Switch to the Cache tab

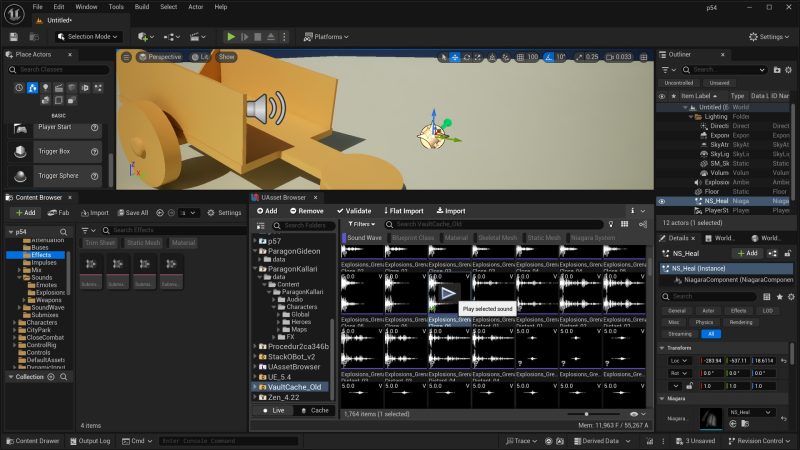[x=315, y=410]
